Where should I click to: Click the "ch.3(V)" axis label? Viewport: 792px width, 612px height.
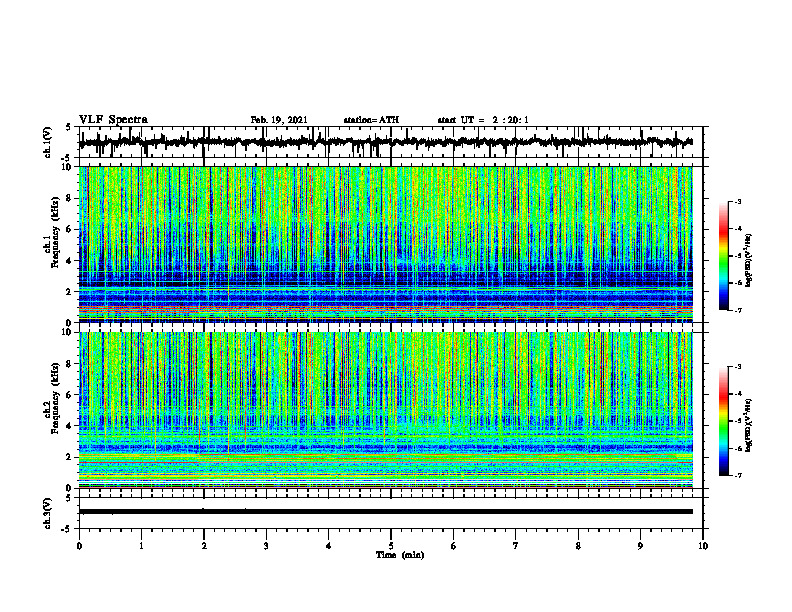(x=48, y=513)
